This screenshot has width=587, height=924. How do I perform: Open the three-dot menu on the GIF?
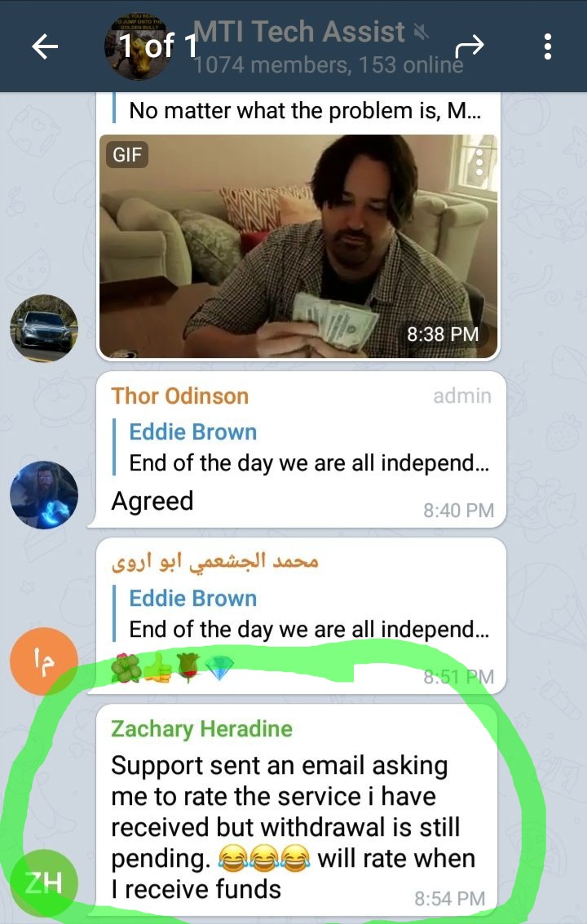[x=479, y=161]
